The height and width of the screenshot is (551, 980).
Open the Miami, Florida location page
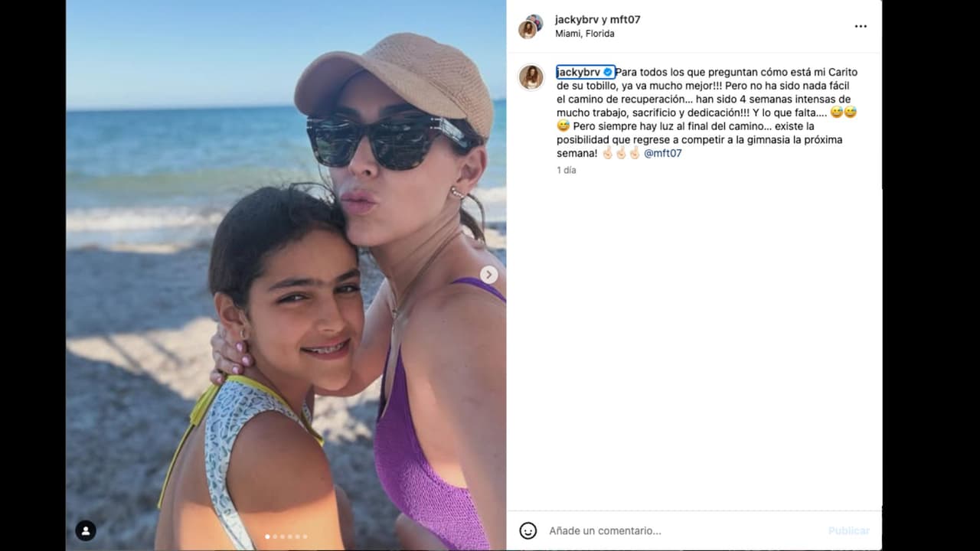point(585,34)
